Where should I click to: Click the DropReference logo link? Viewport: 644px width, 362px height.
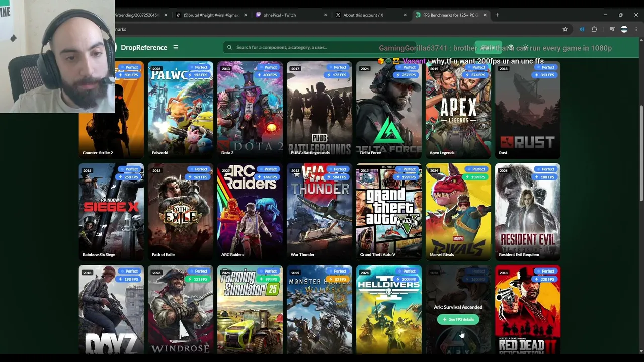tap(143, 47)
